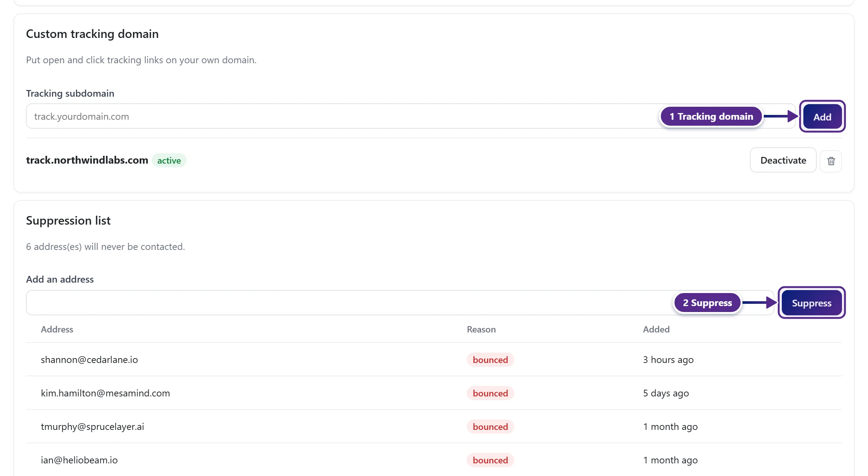Focus the Add an address input field

coord(400,303)
